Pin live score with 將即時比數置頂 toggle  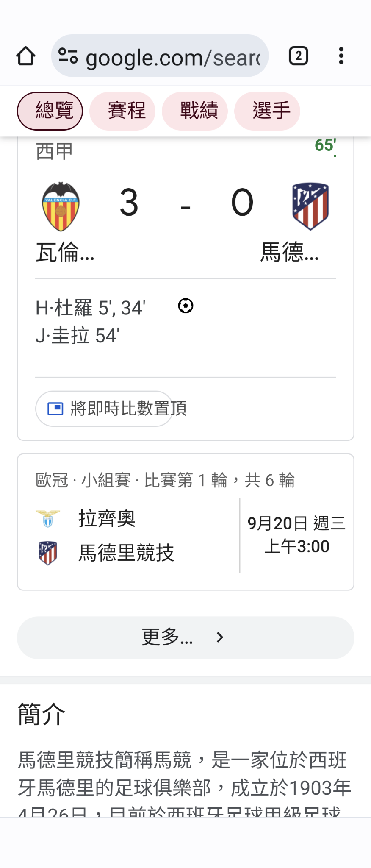(x=104, y=409)
